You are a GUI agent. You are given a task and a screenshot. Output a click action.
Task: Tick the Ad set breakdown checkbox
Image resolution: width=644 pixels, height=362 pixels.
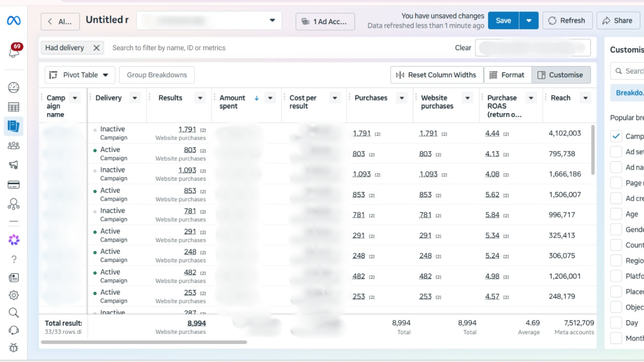[x=616, y=151]
